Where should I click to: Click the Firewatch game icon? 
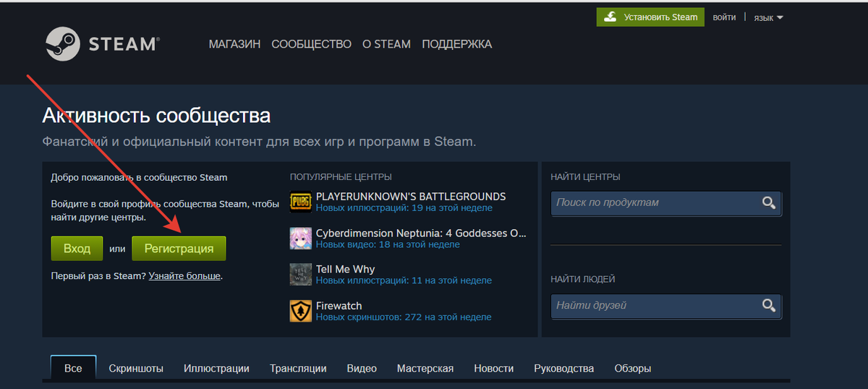301,312
